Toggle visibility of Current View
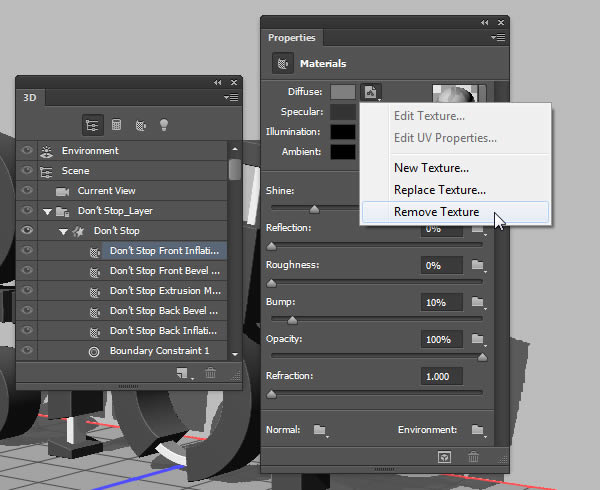 [27, 190]
